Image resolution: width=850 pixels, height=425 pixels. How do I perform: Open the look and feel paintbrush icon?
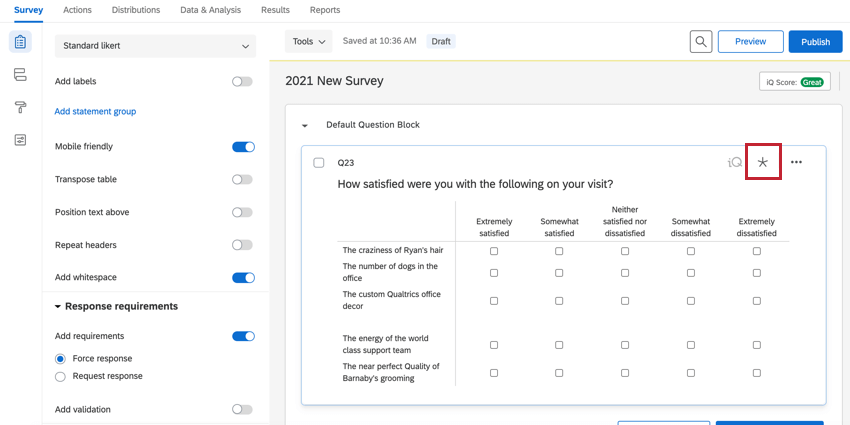coord(20,107)
